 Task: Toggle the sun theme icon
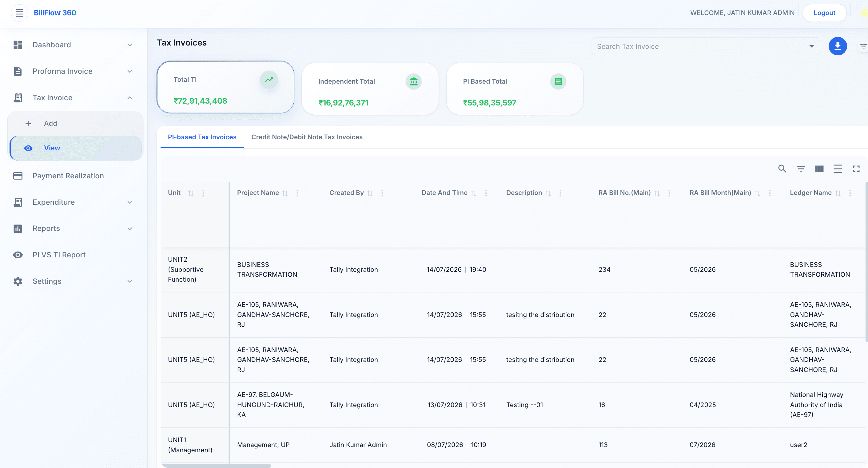point(864,13)
